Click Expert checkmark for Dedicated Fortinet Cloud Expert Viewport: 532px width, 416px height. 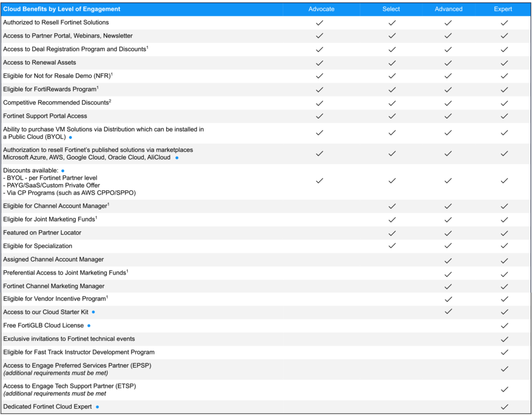(504, 407)
